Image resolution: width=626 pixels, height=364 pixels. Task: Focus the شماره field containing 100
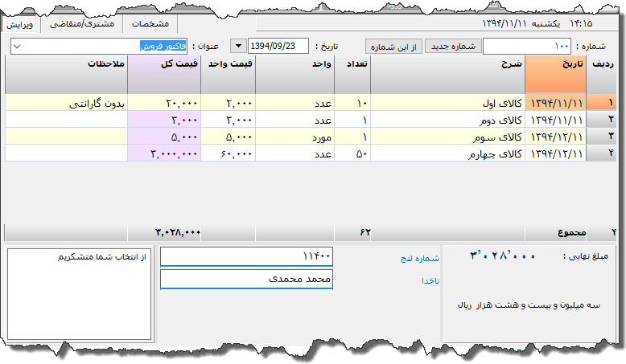[x=527, y=47]
